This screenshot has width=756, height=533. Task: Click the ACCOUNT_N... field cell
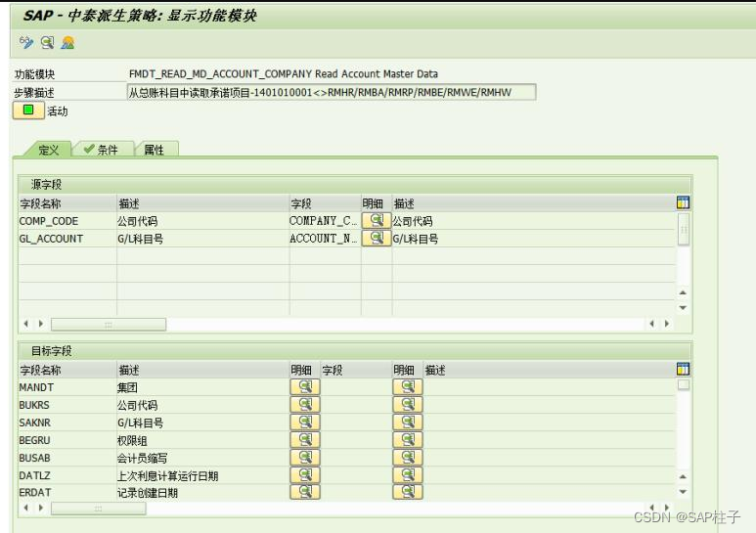325,239
